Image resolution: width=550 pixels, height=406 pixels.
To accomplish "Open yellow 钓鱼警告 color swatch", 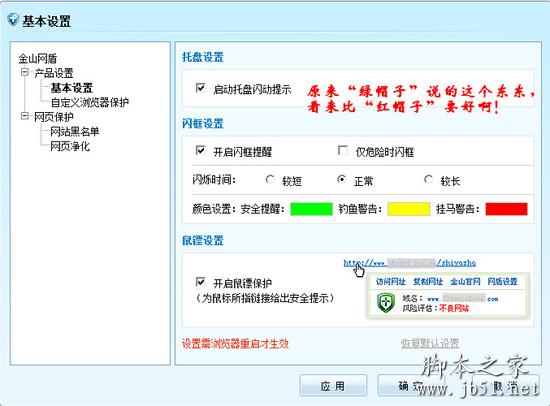I will click(x=409, y=209).
